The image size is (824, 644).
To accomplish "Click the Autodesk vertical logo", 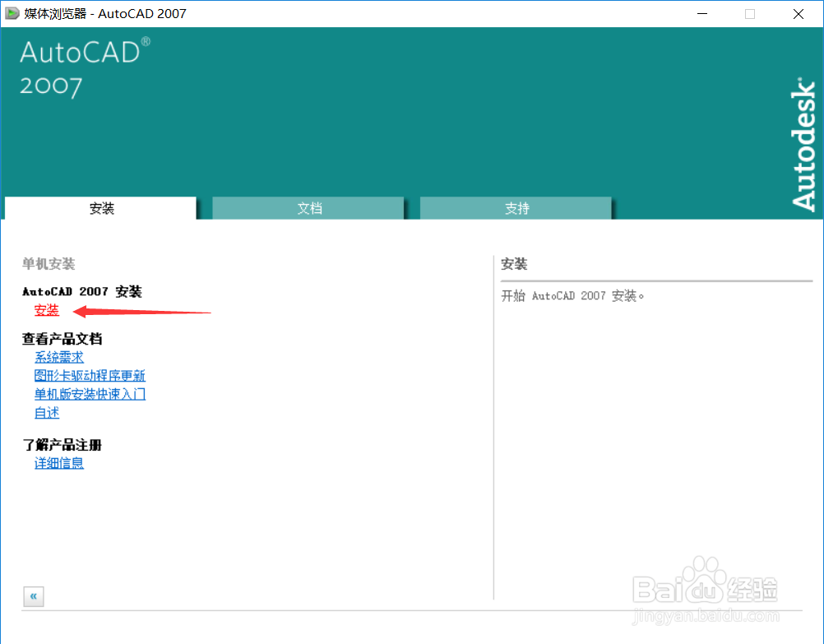I will click(x=803, y=145).
